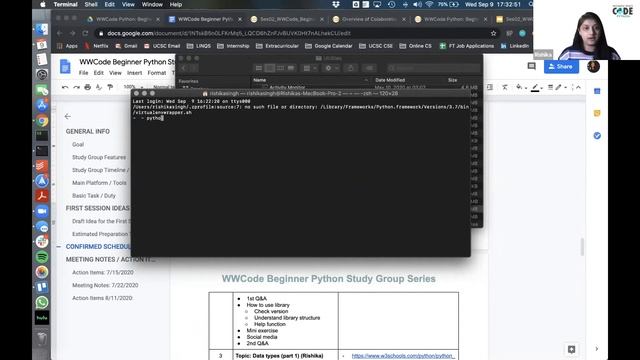Switch to Overview of Collaboration tab
Image resolution: width=640 pixels, height=360 pixels.
[369, 19]
